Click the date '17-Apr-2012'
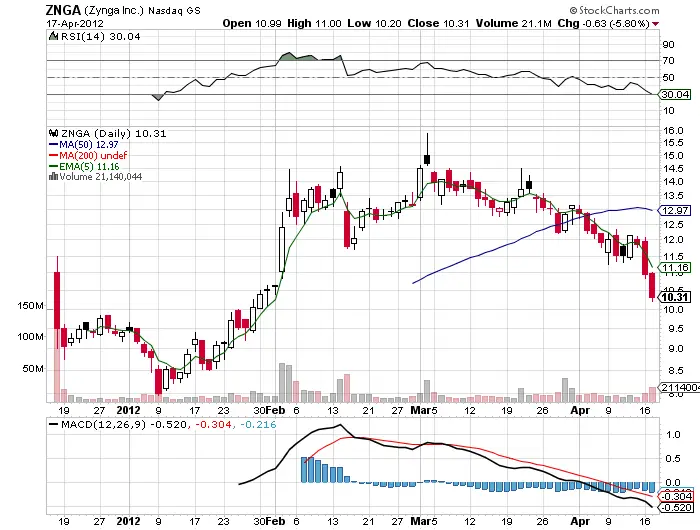Screen dimensions: 700x530 click(75, 24)
